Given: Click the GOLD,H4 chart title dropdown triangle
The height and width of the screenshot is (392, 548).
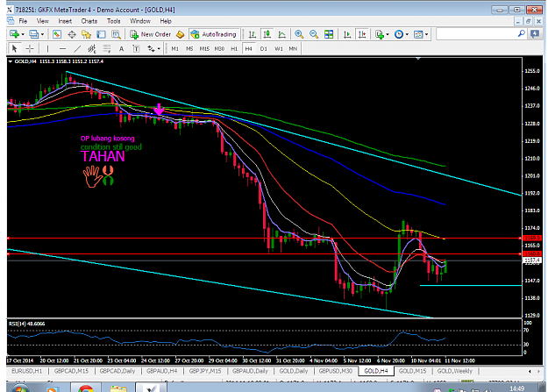Looking at the screenshot, I should pyautogui.click(x=11, y=61).
